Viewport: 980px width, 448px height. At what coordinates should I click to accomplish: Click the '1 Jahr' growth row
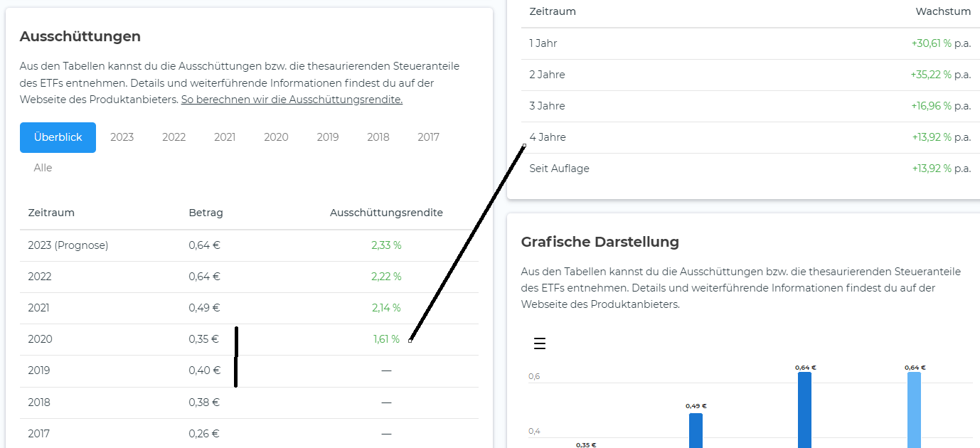pos(750,43)
